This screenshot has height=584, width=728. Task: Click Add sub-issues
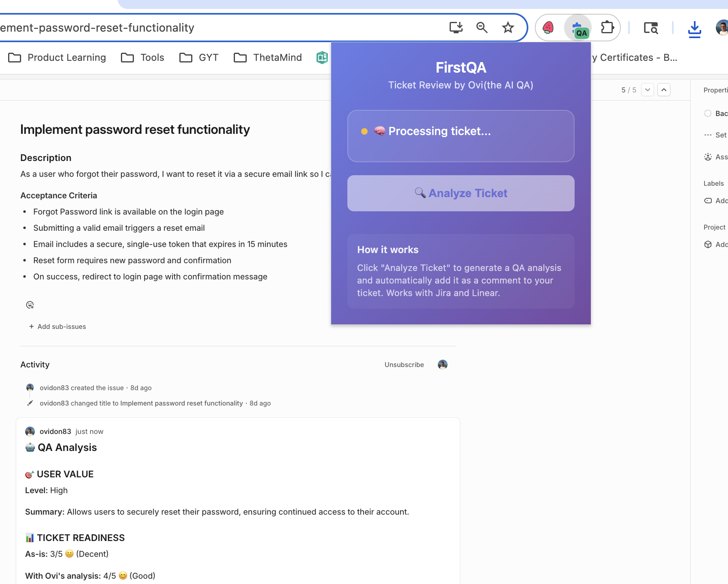58,326
